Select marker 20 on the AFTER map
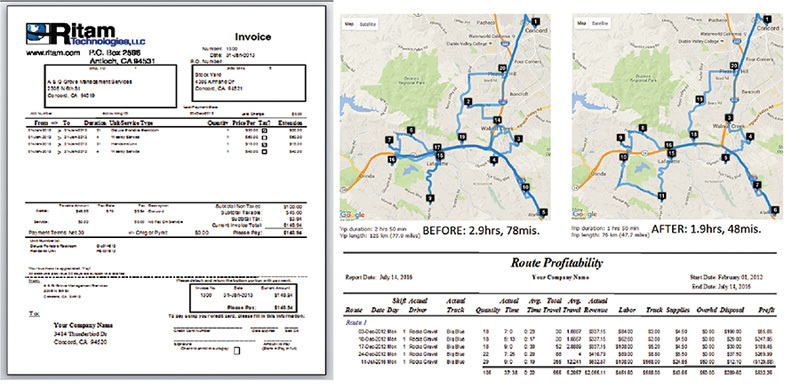This screenshot has height=389, width=800. coord(734,66)
